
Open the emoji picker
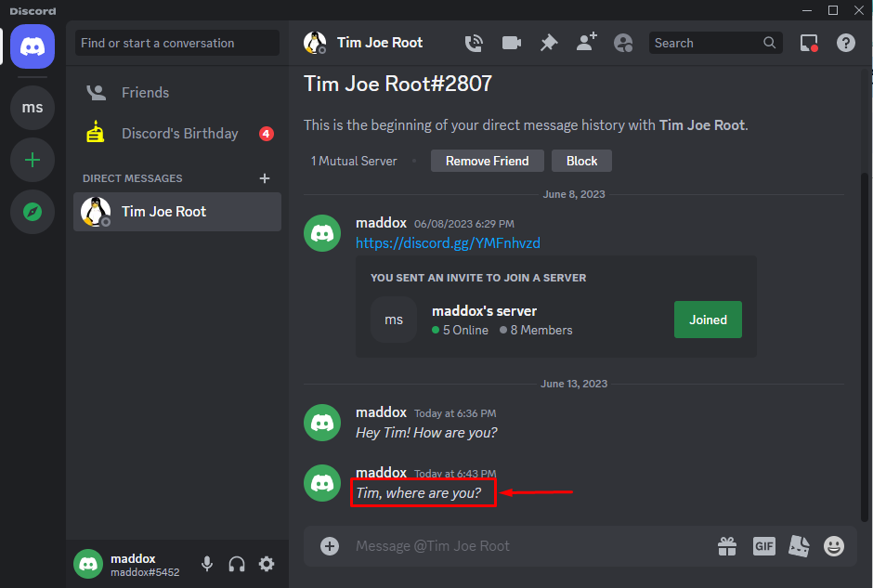(x=834, y=546)
